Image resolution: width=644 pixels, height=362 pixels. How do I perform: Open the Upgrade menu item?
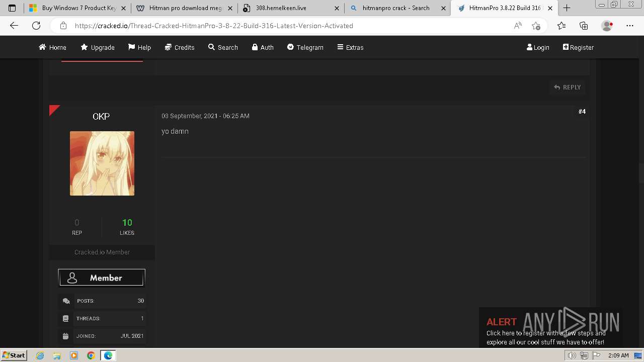tap(98, 47)
